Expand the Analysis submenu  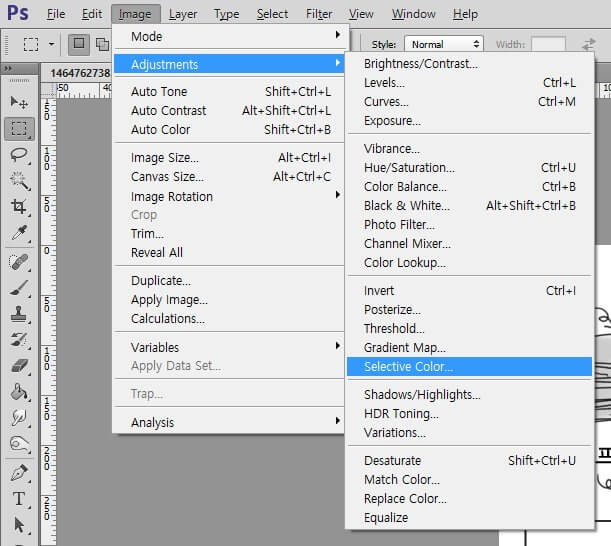(230, 422)
